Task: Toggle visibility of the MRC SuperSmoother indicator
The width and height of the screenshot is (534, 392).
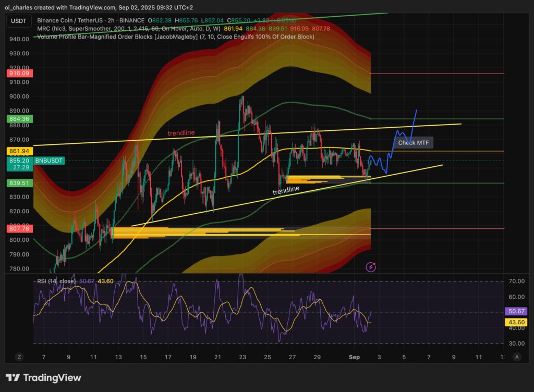Action: (43, 29)
